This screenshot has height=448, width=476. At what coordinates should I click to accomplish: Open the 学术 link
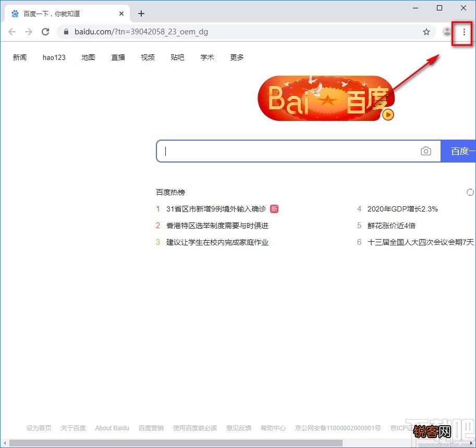click(x=207, y=57)
